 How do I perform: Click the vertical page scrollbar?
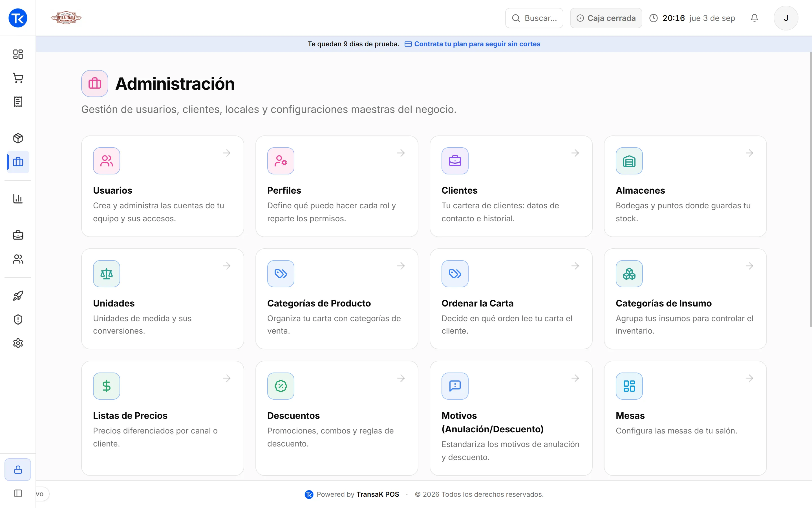[x=810, y=189]
